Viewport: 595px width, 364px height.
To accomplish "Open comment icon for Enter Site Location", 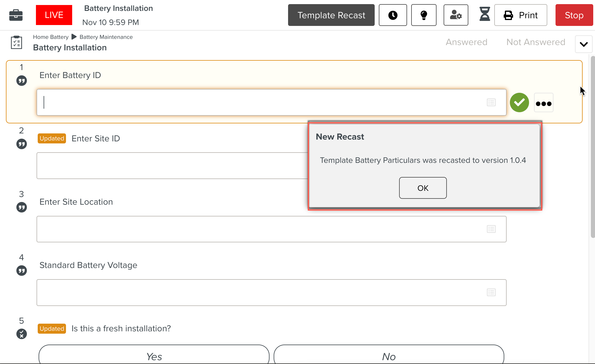I will pyautogui.click(x=22, y=207).
